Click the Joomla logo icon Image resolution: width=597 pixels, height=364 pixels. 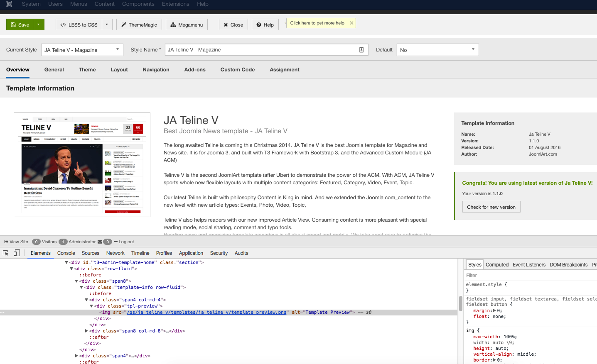point(9,4)
